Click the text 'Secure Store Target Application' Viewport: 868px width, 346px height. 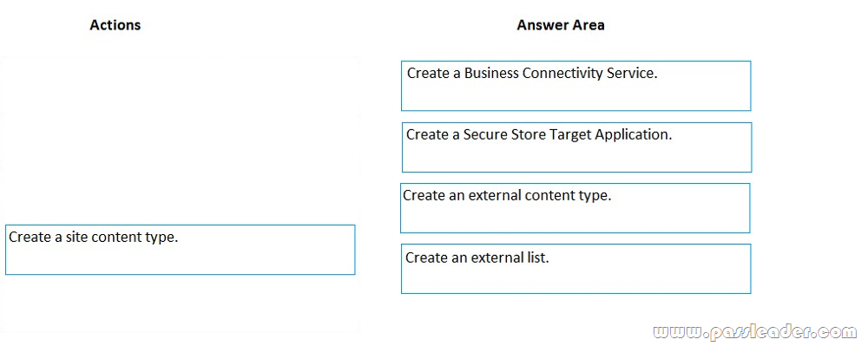pos(568,135)
